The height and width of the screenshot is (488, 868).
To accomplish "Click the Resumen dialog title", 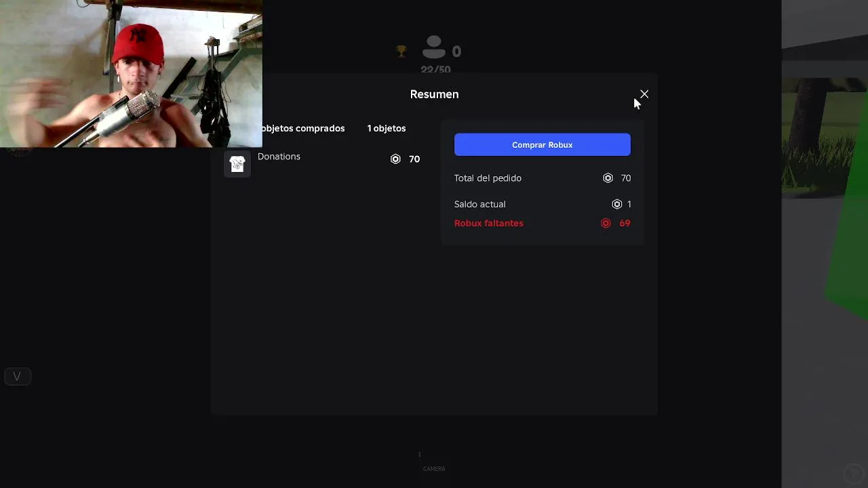I will point(434,94).
